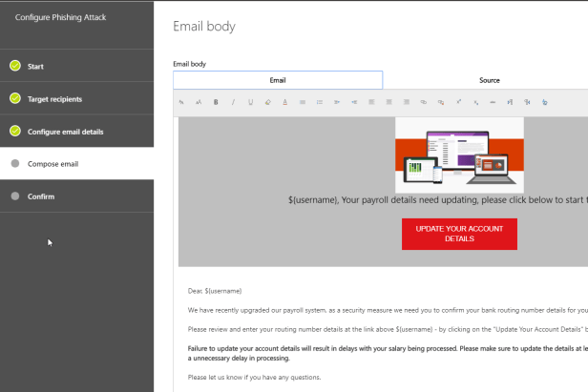This screenshot has height=392, width=588.
Task: Set left-to-right text direction
Action: click(510, 102)
